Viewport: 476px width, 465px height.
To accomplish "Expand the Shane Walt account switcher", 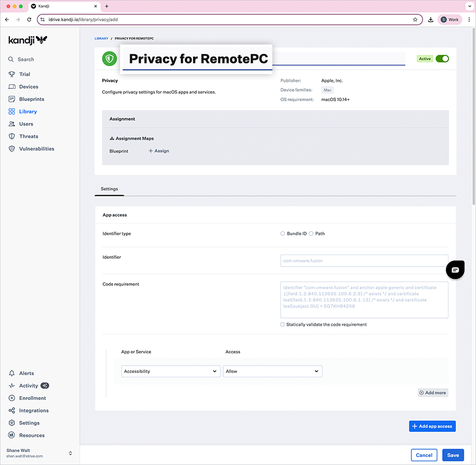I will [70, 453].
